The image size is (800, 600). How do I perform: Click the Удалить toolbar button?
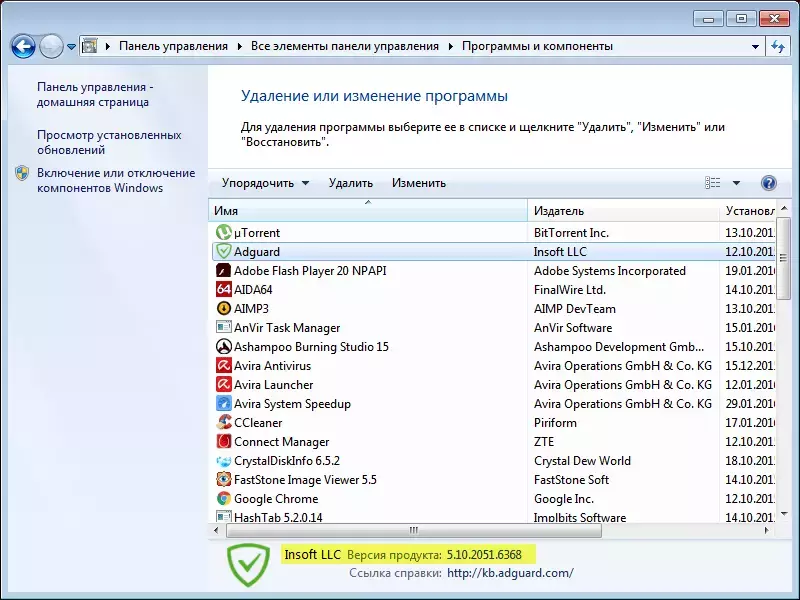(x=351, y=183)
